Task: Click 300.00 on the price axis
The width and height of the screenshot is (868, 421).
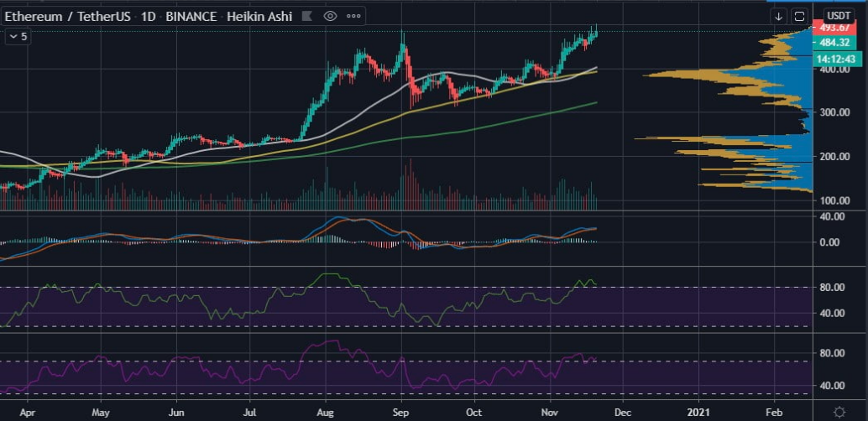Action: [835, 113]
